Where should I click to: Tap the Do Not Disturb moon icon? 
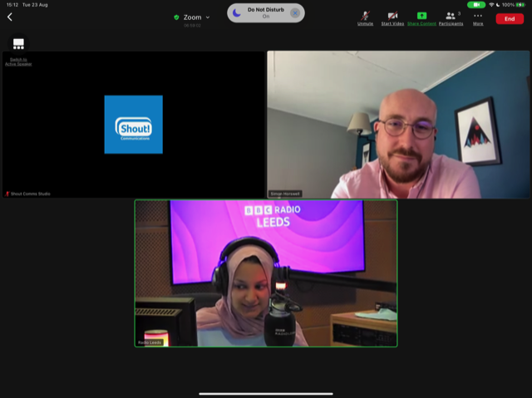237,13
